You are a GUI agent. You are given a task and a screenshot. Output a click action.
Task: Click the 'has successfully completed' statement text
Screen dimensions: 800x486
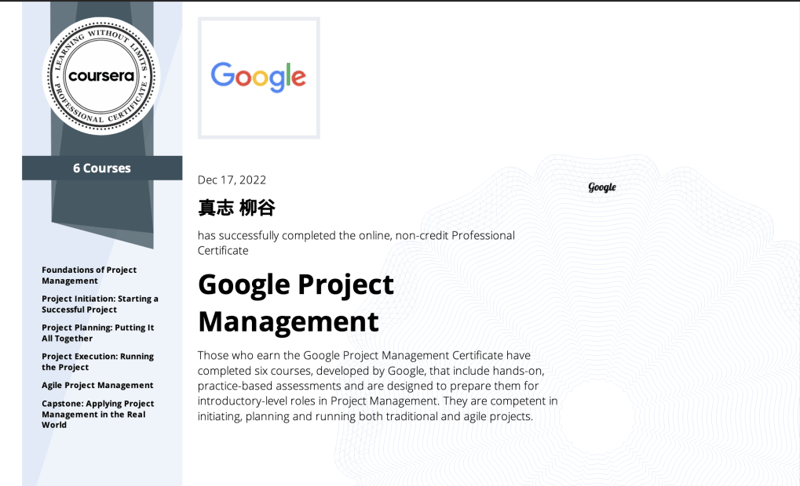point(356,243)
